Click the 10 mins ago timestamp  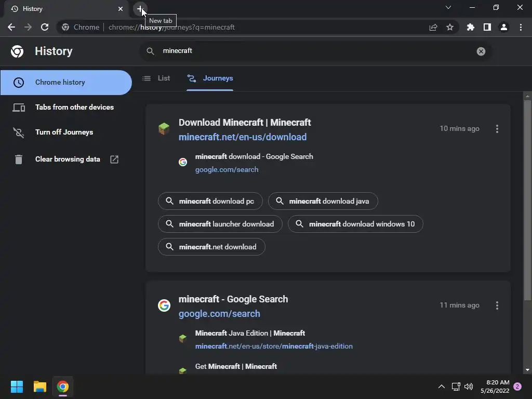pyautogui.click(x=459, y=129)
